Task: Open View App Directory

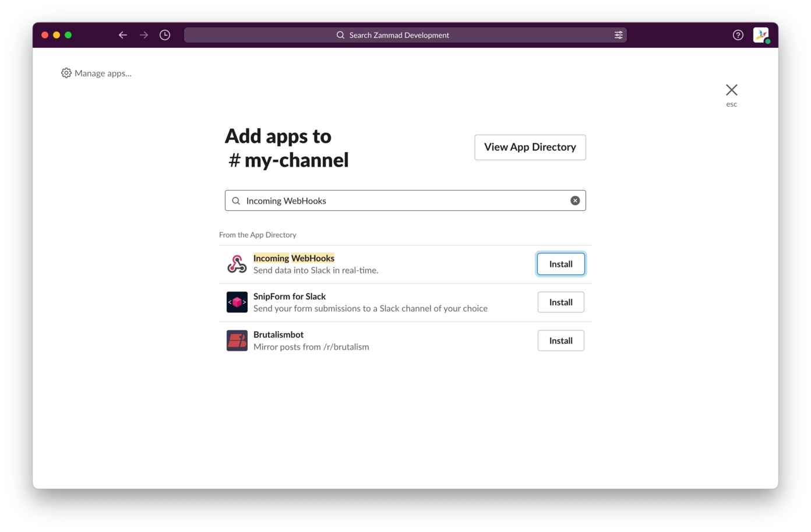Action: click(530, 147)
